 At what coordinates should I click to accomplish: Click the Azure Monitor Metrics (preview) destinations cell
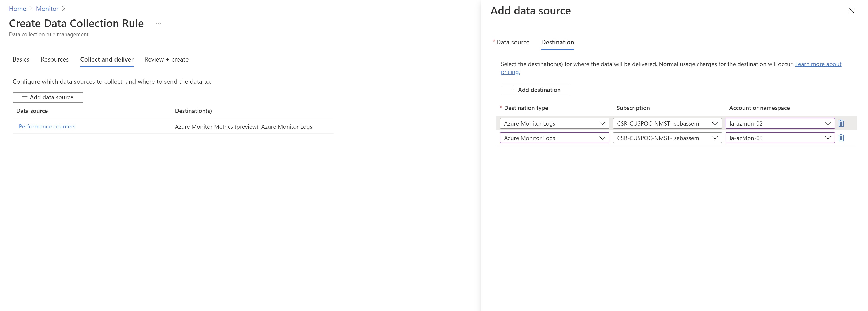[x=244, y=127]
